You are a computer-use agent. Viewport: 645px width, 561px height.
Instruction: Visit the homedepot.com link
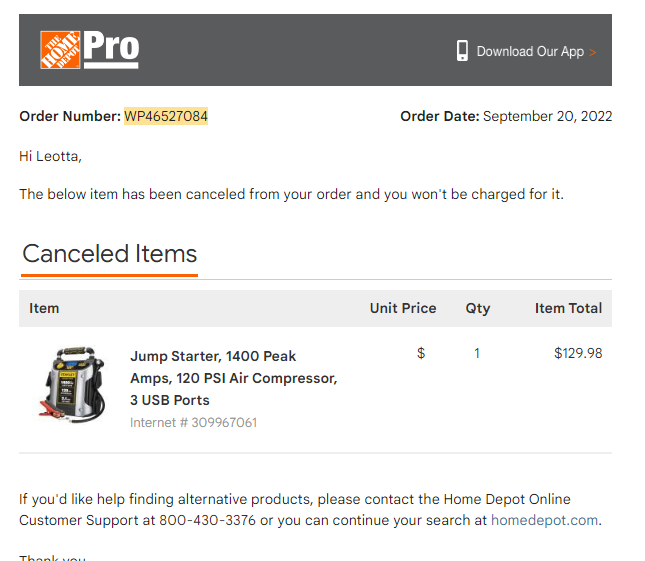pos(544,520)
